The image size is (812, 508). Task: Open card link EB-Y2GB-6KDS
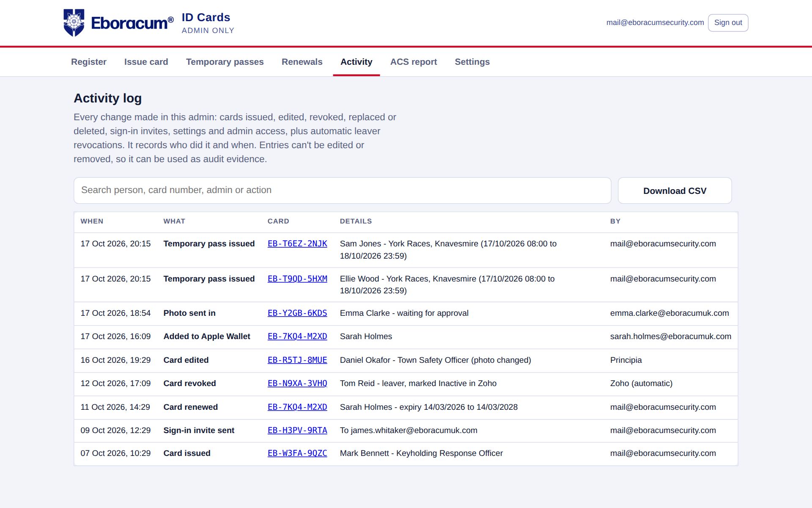(x=297, y=313)
